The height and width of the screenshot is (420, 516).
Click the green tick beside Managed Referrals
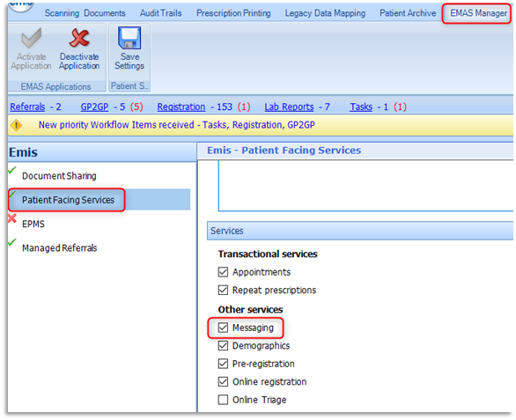[12, 243]
